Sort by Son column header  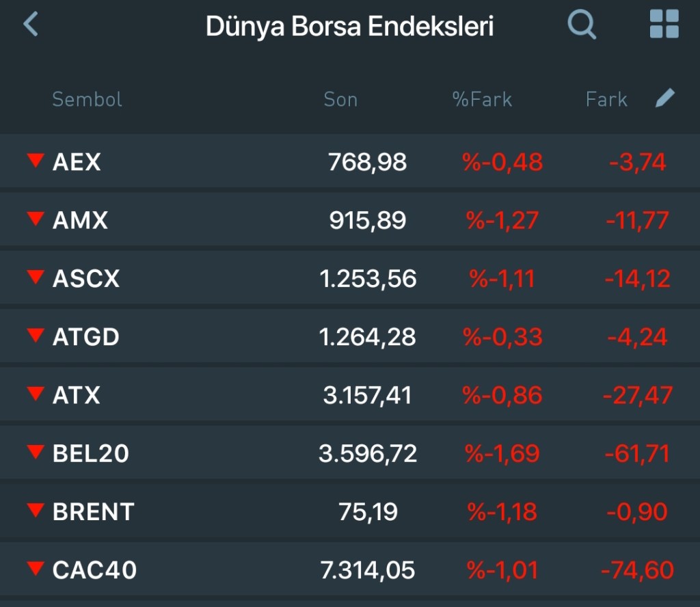pos(340,100)
